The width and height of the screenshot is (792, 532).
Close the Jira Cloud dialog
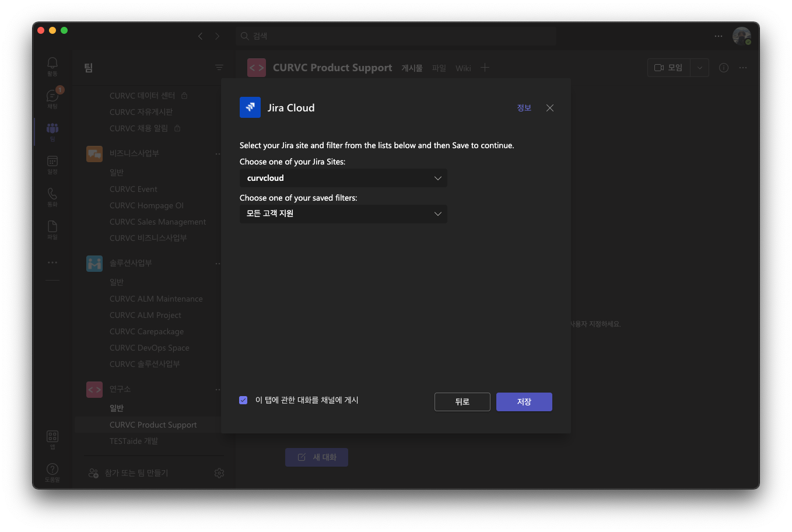point(550,108)
